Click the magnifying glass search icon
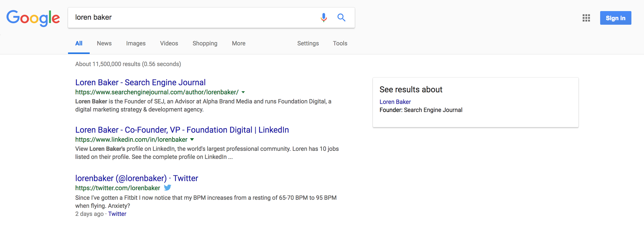Viewport: 644px width, 227px height. tap(341, 17)
